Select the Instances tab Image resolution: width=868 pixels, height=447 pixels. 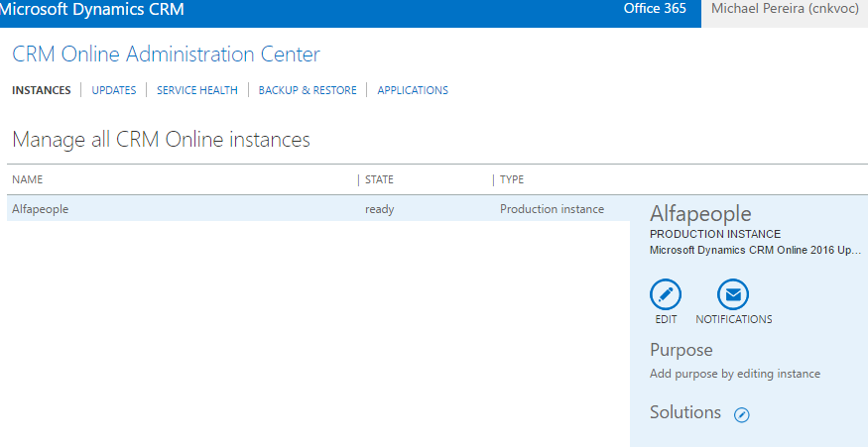point(42,90)
